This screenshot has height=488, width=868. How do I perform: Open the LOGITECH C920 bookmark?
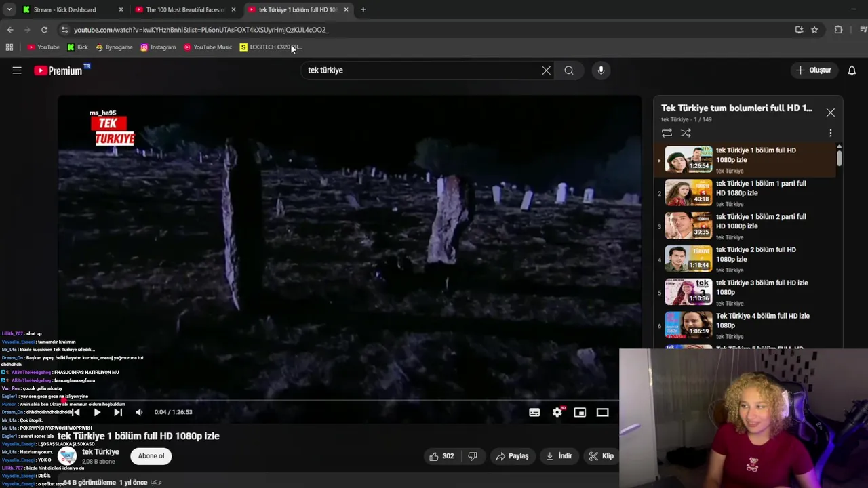271,47
